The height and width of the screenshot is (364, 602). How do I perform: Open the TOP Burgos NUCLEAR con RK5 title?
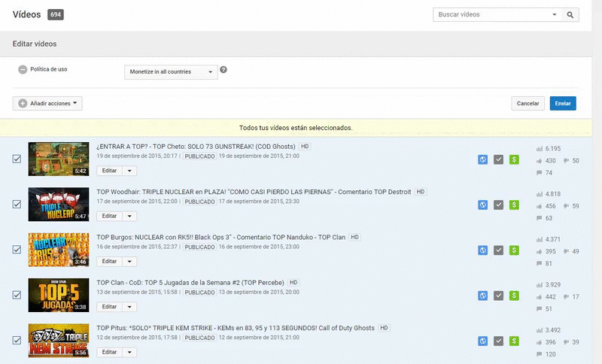coord(220,237)
